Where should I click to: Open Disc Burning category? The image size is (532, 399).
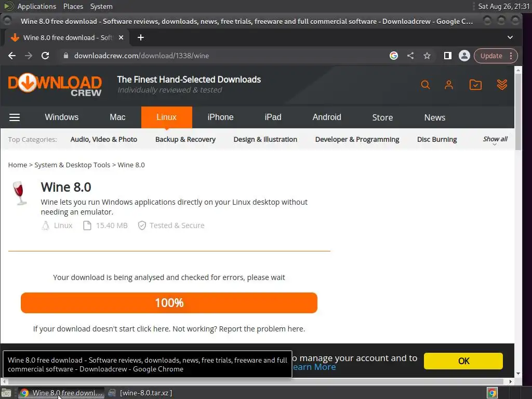[437, 139]
